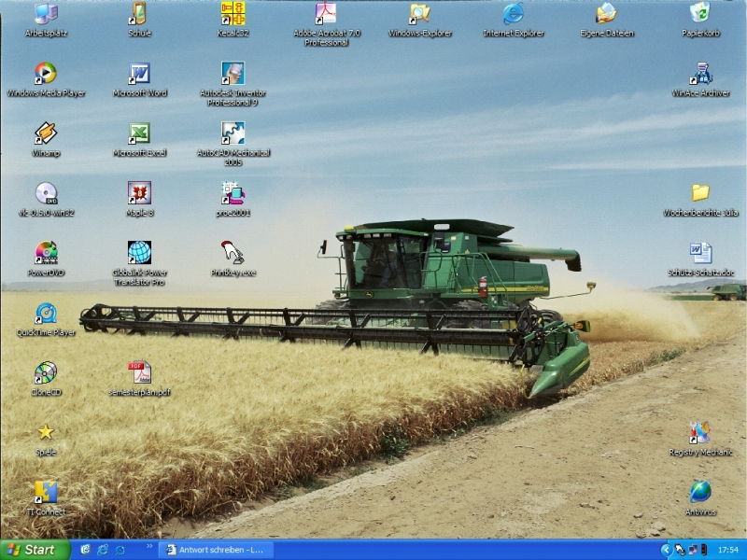Select the Maple 8 desktop icon
Screen dimensions: 747x560
(139, 193)
